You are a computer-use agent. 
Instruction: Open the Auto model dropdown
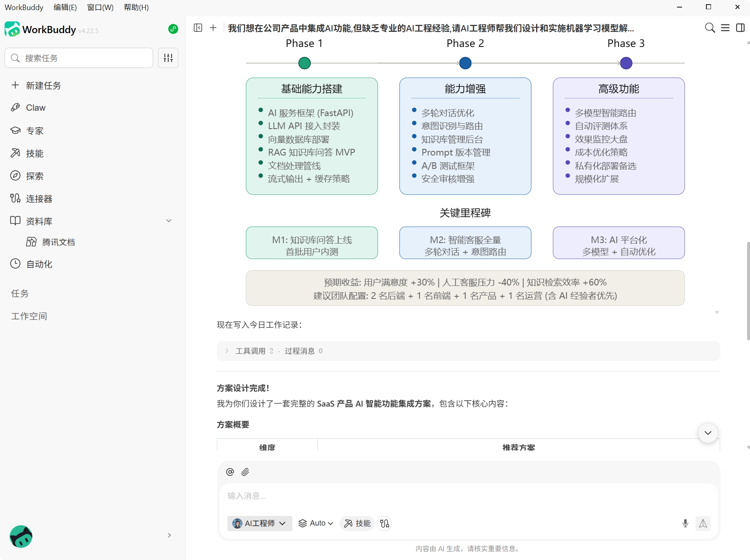pyautogui.click(x=316, y=523)
